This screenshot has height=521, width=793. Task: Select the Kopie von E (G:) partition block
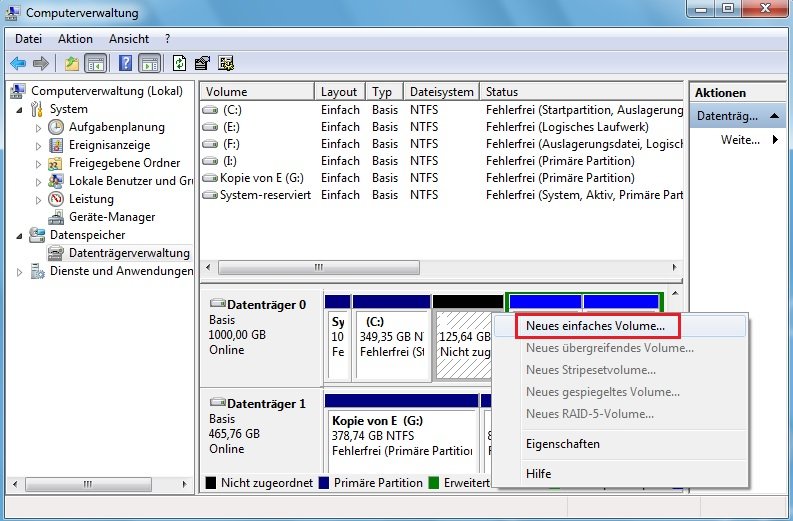point(402,433)
